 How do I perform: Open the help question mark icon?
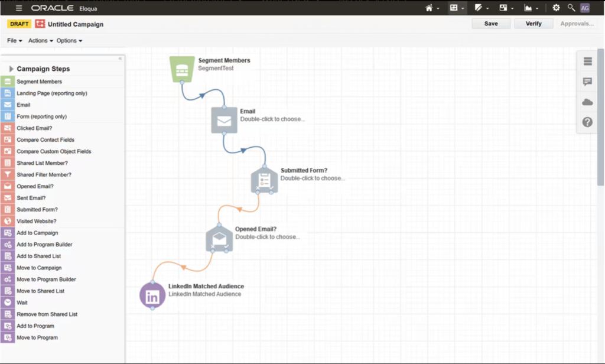pos(587,122)
